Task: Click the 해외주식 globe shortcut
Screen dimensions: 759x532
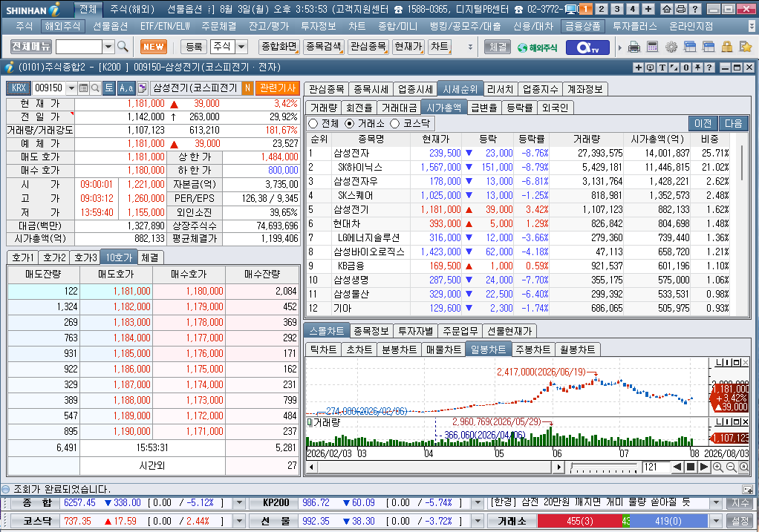Action: pos(537,47)
